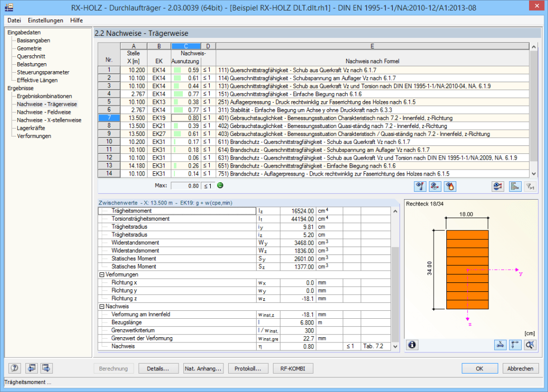Toggle the colored utilization bars icon
Viewport: 548px width, 392px height.
pyautogui.click(x=515, y=187)
